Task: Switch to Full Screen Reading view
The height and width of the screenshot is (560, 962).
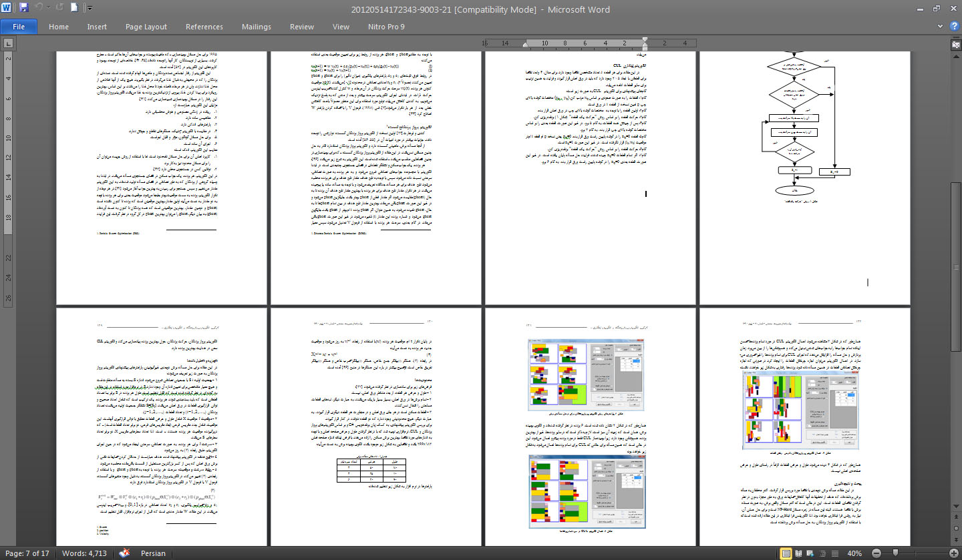Action: click(x=798, y=553)
